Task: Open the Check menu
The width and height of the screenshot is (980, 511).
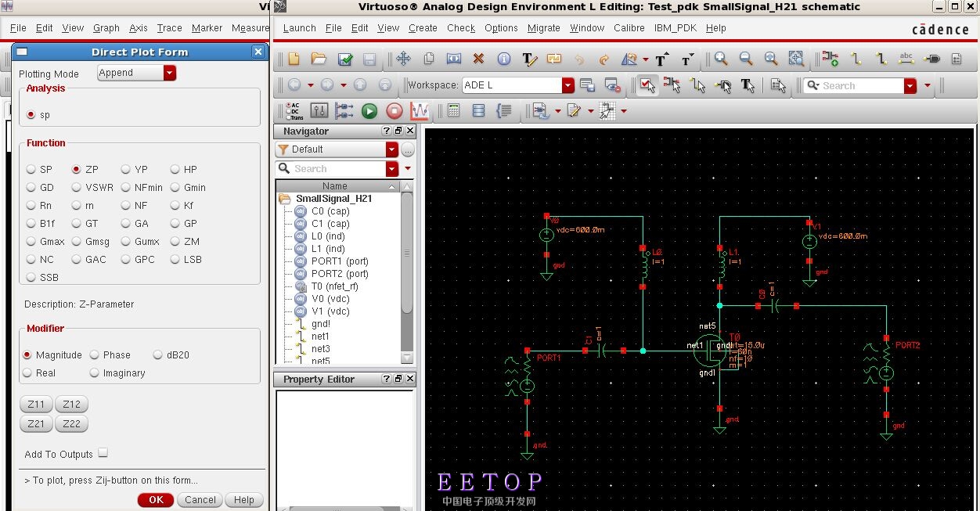Action: tap(461, 27)
